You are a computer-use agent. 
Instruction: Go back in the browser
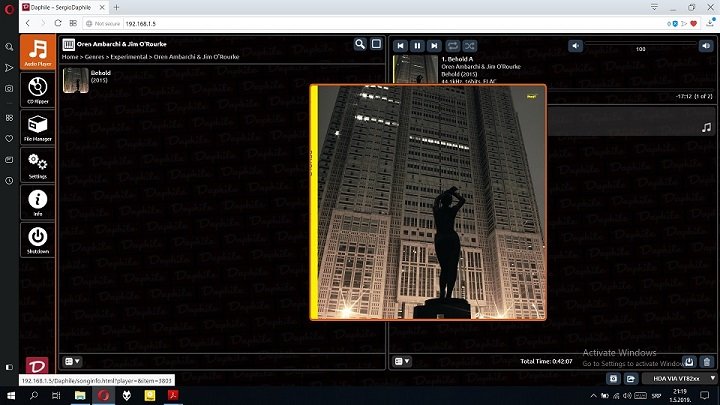tap(28, 23)
